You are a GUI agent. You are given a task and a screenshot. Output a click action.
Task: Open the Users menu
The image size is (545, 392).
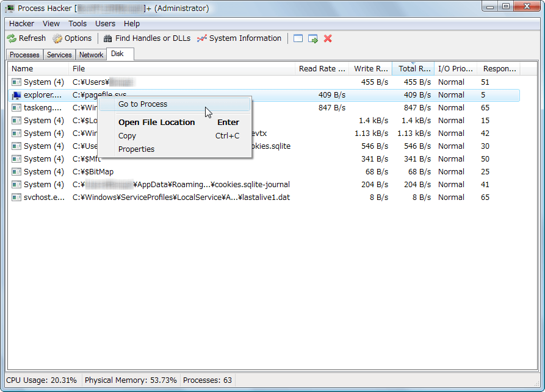(106, 24)
